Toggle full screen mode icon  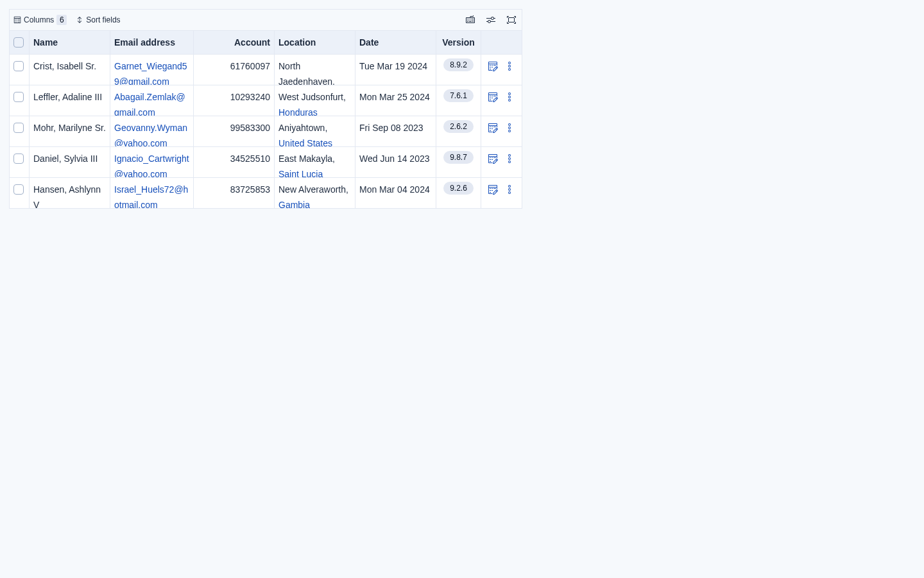pyautogui.click(x=511, y=20)
